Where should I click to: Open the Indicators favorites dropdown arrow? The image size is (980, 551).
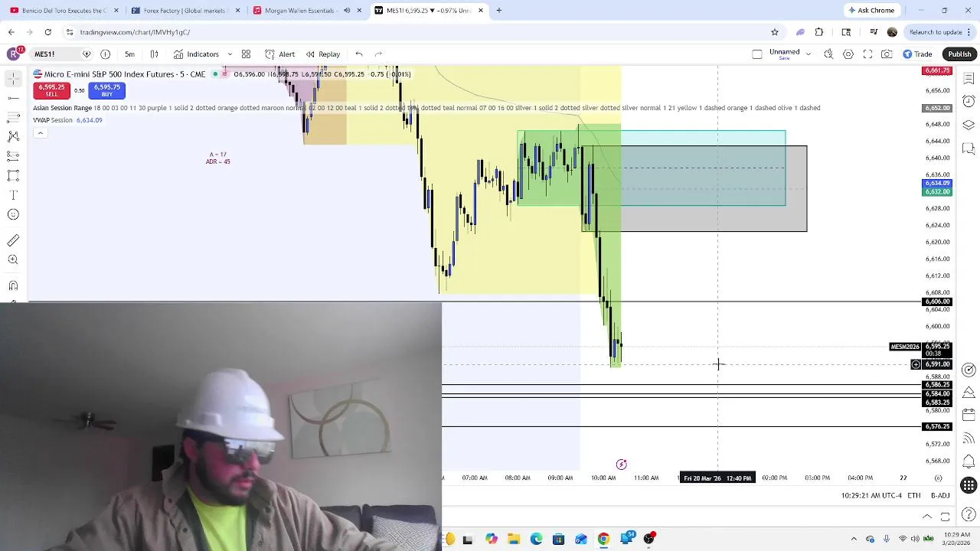pos(230,54)
